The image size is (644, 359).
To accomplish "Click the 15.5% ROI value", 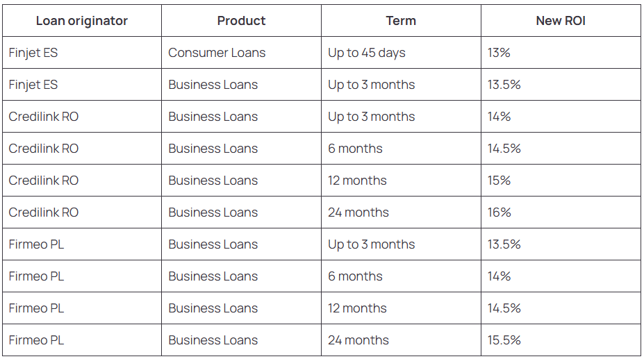I will [x=504, y=340].
